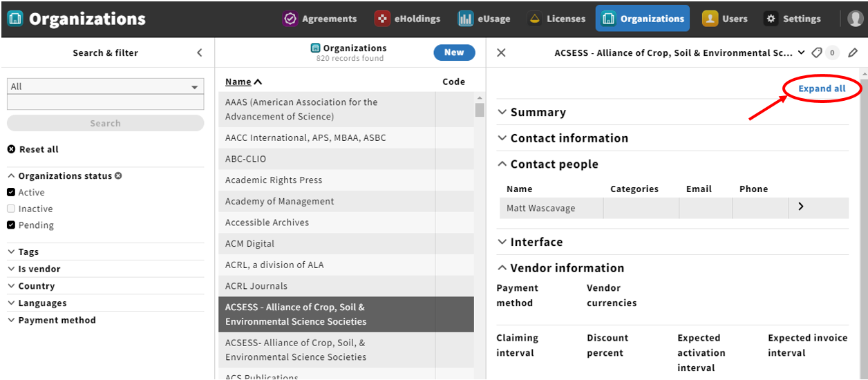Open the All search index dropdown
The width and height of the screenshot is (868, 380).
[x=105, y=86]
